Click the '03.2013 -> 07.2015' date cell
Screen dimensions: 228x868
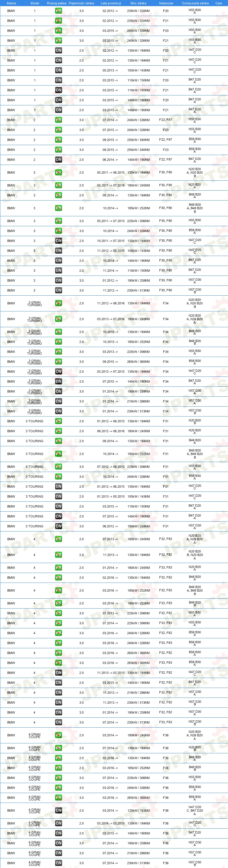click(111, 372)
